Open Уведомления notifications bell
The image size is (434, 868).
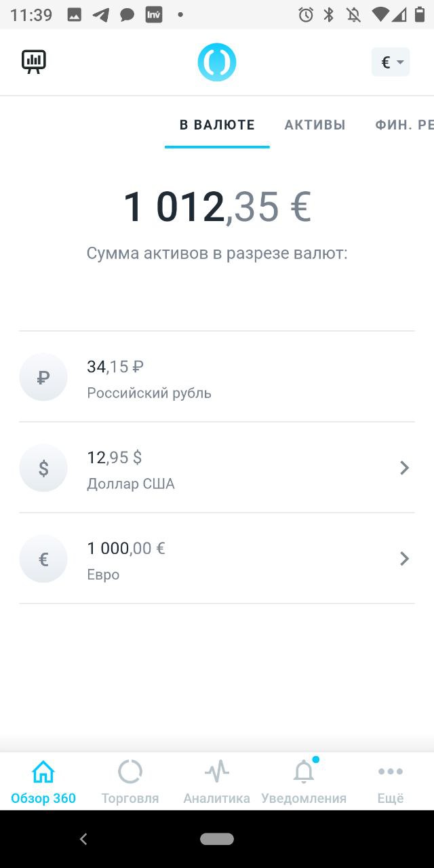click(304, 781)
